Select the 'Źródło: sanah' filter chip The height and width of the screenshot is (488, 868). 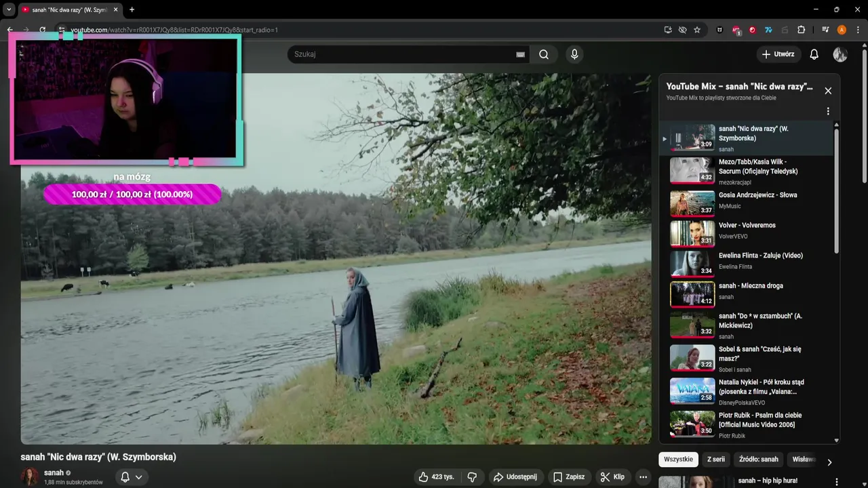(759, 460)
